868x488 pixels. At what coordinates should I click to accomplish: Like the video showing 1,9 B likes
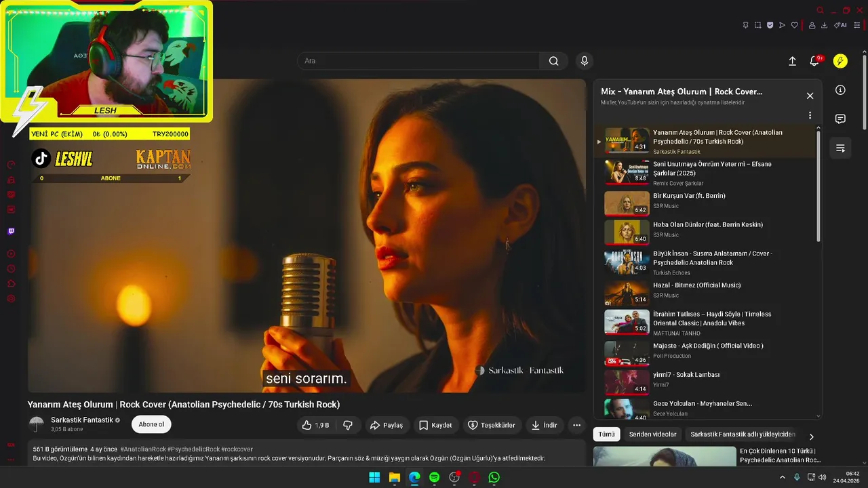315,425
